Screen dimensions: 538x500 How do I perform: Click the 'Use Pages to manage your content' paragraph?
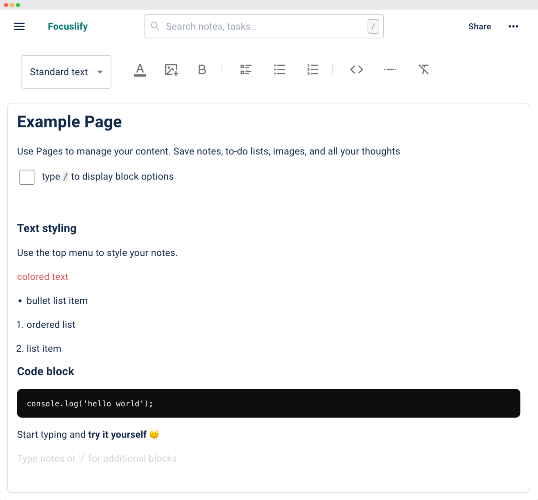pos(209,151)
